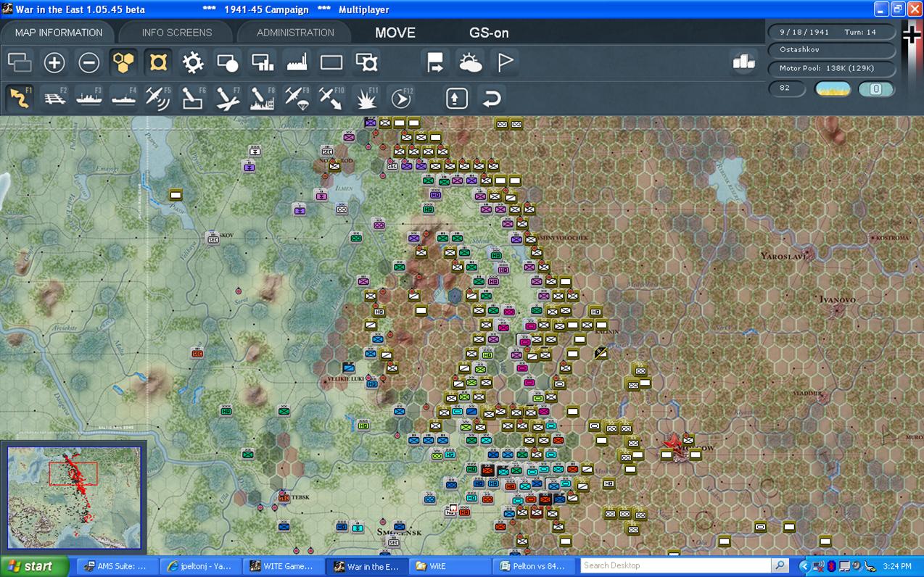Select the F6 bomb unit mode
924x577 pixels.
[192, 98]
